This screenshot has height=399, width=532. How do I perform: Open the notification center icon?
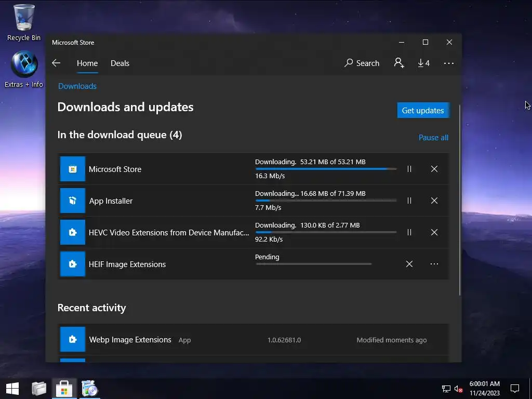click(x=515, y=389)
